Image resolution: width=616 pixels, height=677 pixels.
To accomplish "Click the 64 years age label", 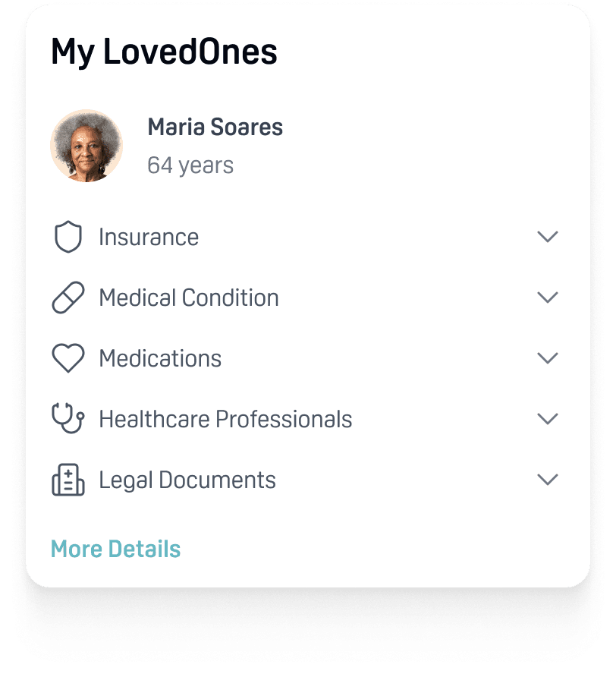I will click(190, 165).
